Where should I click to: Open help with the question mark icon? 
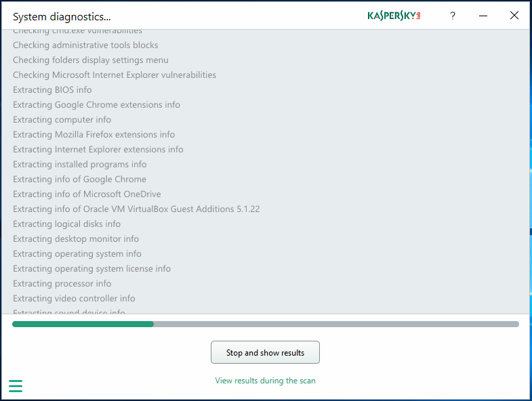coord(452,16)
